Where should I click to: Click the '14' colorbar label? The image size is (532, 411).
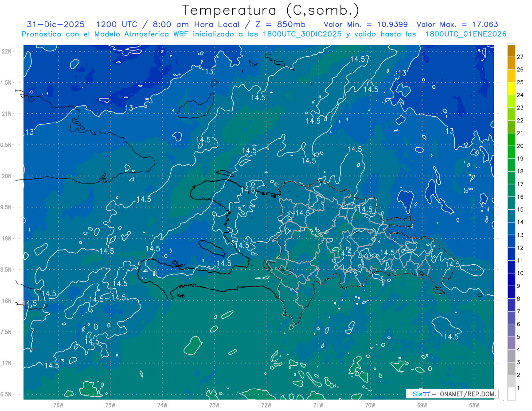(520, 222)
